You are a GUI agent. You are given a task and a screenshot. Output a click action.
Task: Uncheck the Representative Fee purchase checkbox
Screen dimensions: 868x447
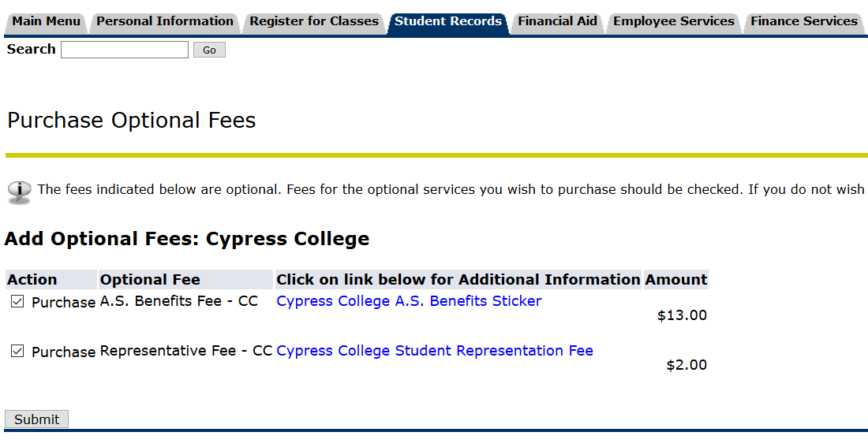(x=17, y=352)
